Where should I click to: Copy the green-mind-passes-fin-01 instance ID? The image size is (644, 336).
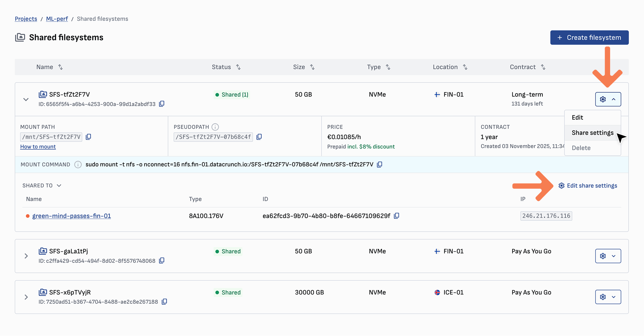396,216
